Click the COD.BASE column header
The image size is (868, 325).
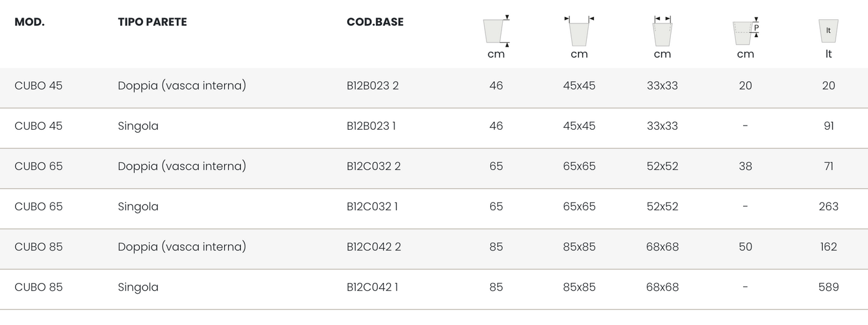coord(375,22)
